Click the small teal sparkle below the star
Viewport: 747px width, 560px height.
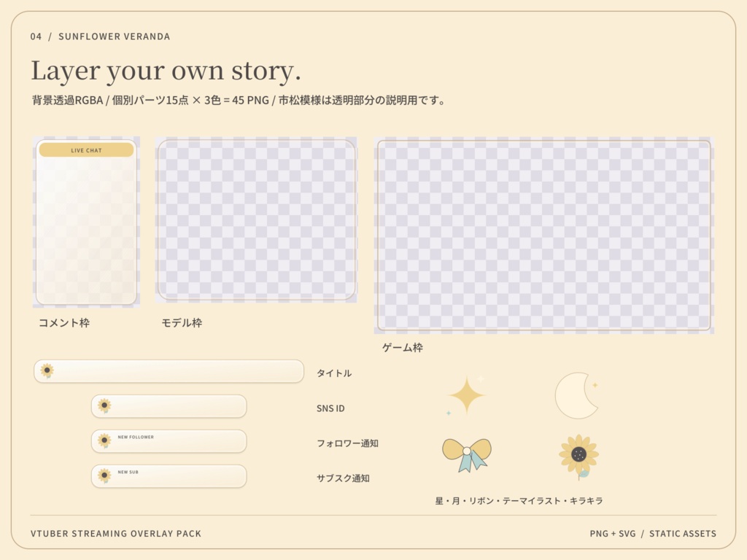[x=449, y=413]
